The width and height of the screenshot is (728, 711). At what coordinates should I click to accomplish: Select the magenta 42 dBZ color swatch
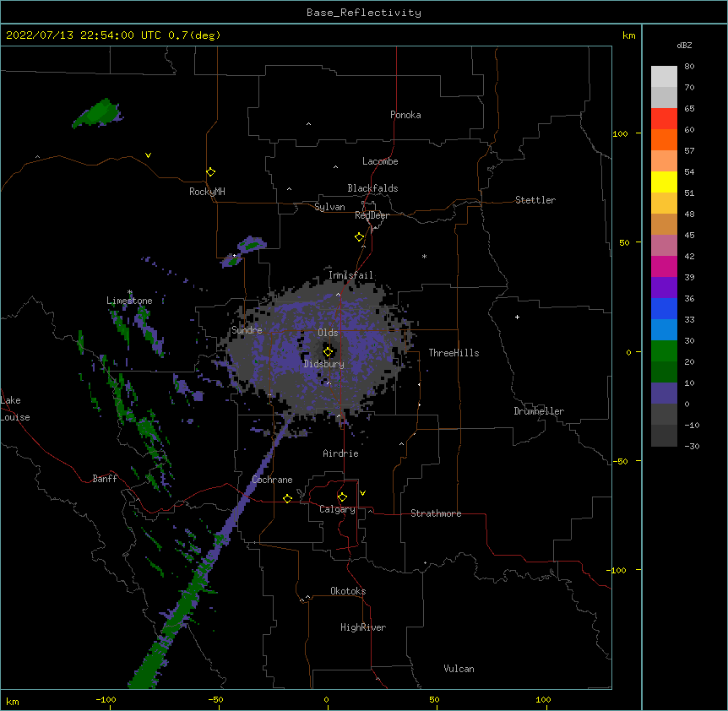click(664, 266)
